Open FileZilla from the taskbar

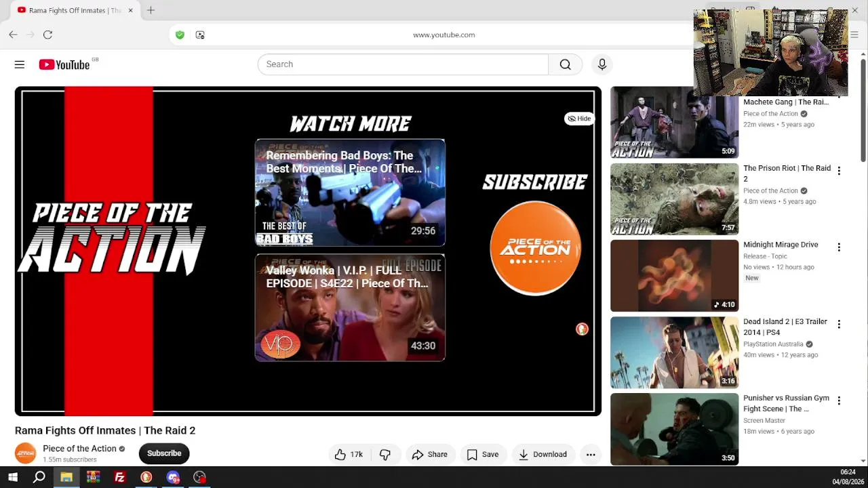click(119, 477)
